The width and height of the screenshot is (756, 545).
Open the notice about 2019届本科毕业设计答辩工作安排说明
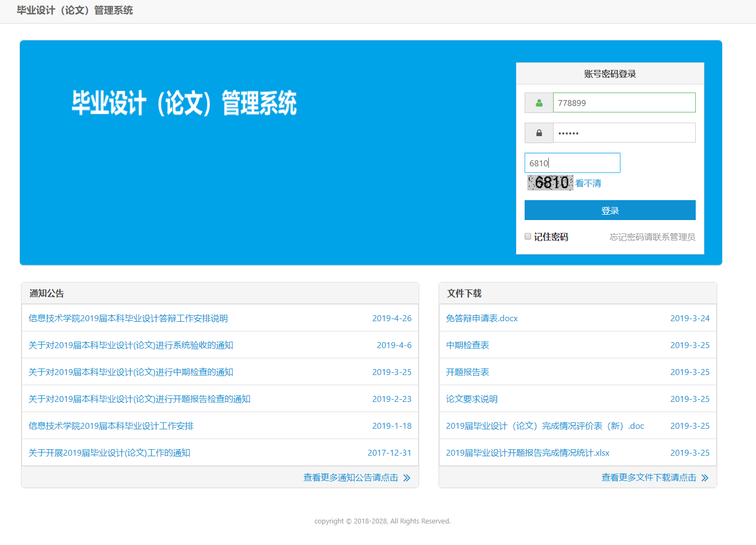(x=128, y=318)
